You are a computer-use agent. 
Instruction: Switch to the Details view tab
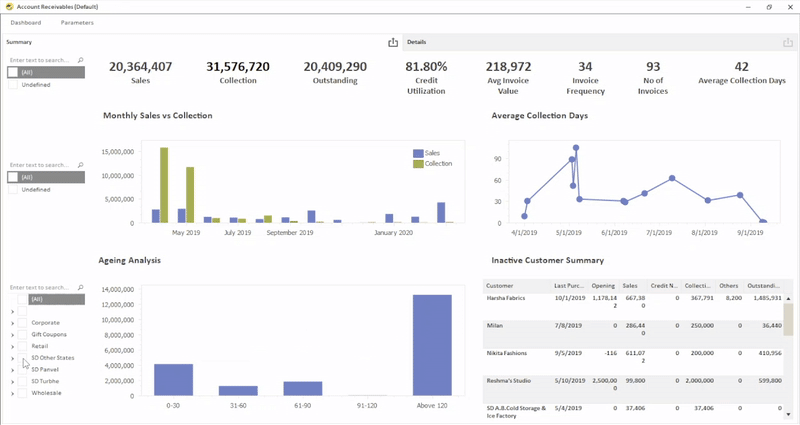pos(417,42)
